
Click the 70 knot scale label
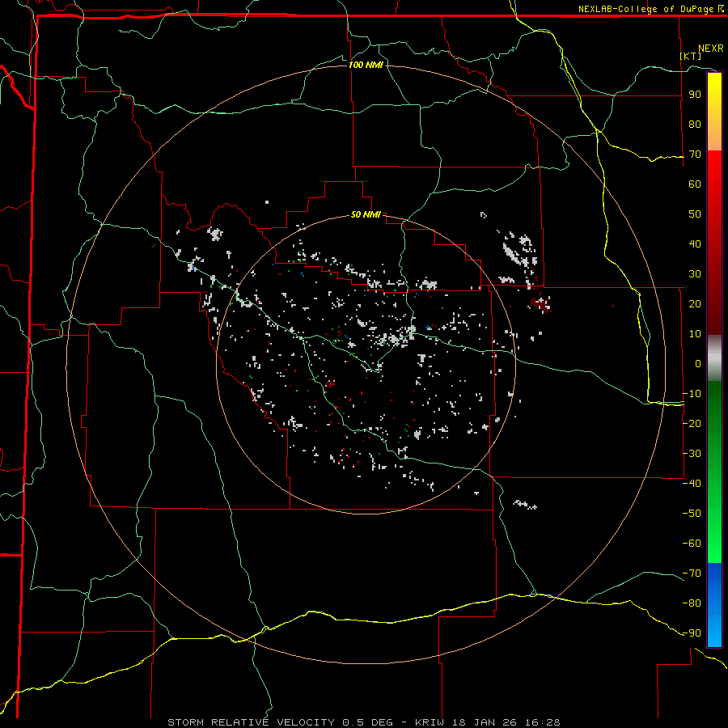[x=695, y=154]
